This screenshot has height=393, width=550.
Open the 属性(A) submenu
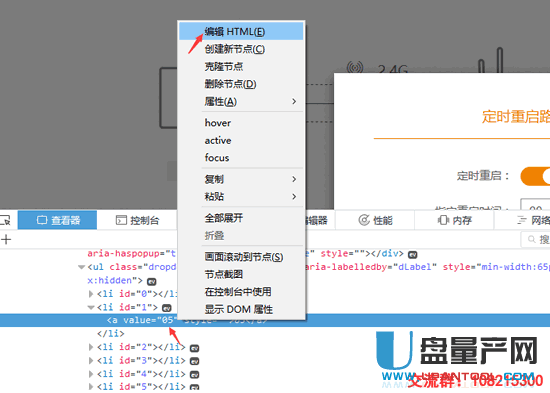click(x=241, y=102)
